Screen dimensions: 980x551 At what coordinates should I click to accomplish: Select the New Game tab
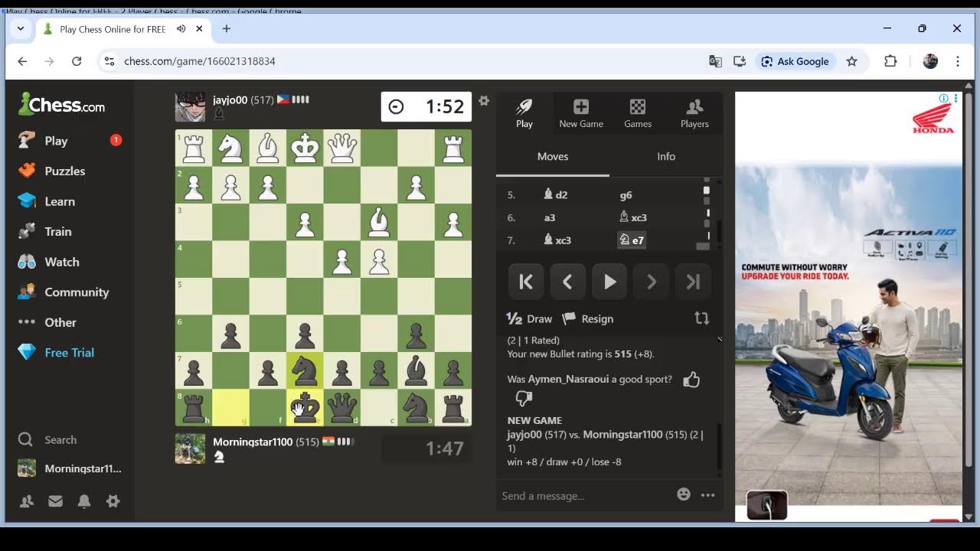click(x=581, y=113)
